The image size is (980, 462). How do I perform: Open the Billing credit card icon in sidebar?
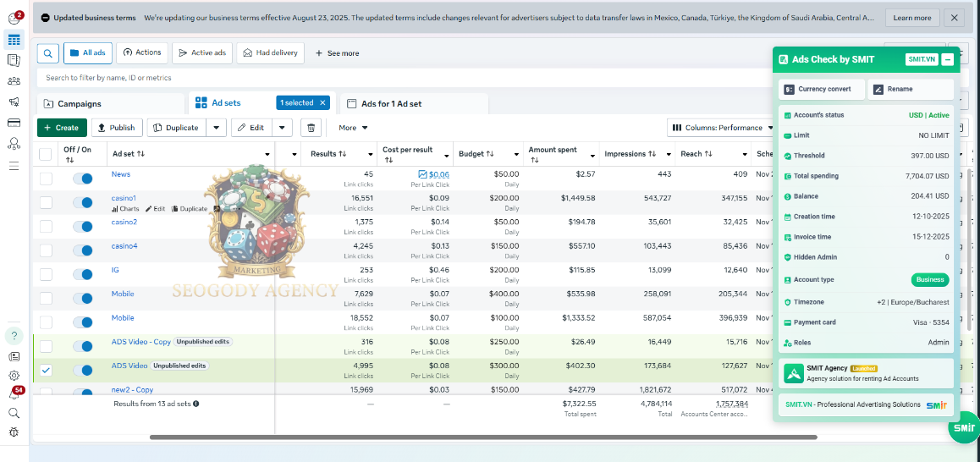click(x=14, y=123)
